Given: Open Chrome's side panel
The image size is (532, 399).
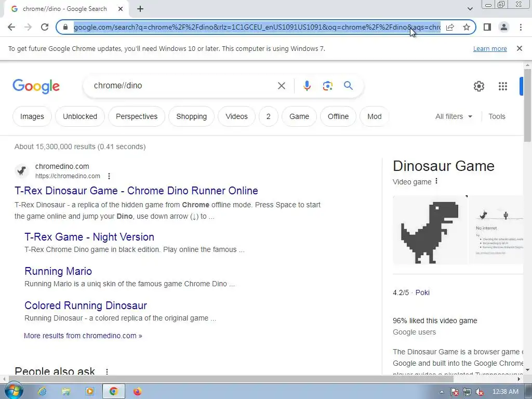Looking at the screenshot, I should pyautogui.click(x=487, y=27).
